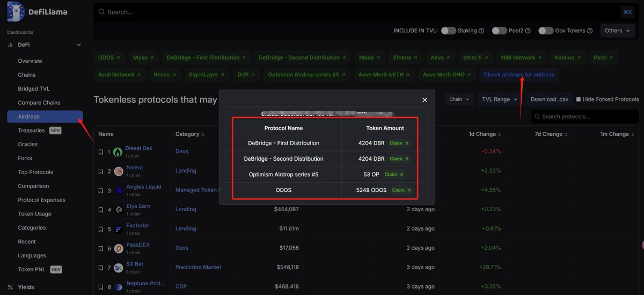The height and width of the screenshot is (295, 644).
Task: Open the Aave Merit GHO link
Action: (447, 75)
